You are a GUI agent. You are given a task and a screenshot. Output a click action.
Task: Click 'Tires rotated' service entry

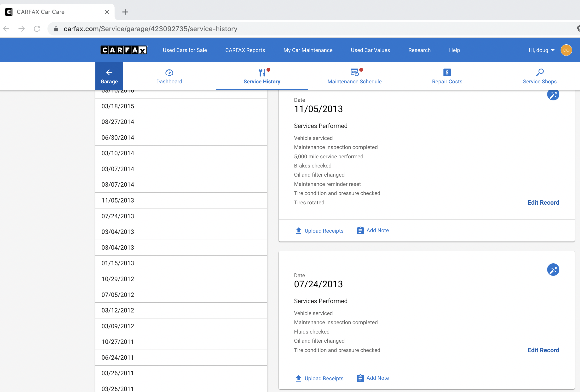pyautogui.click(x=309, y=203)
